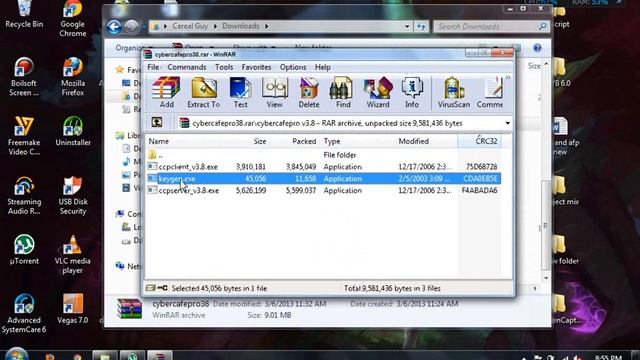Open the Commands menu

click(x=187, y=67)
